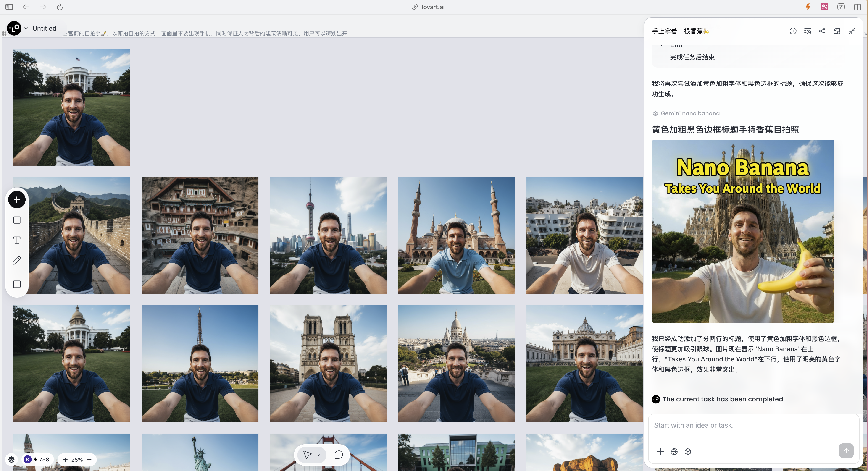868x471 pixels.
Task: Toggle the browser sidebar
Action: click(9, 7)
